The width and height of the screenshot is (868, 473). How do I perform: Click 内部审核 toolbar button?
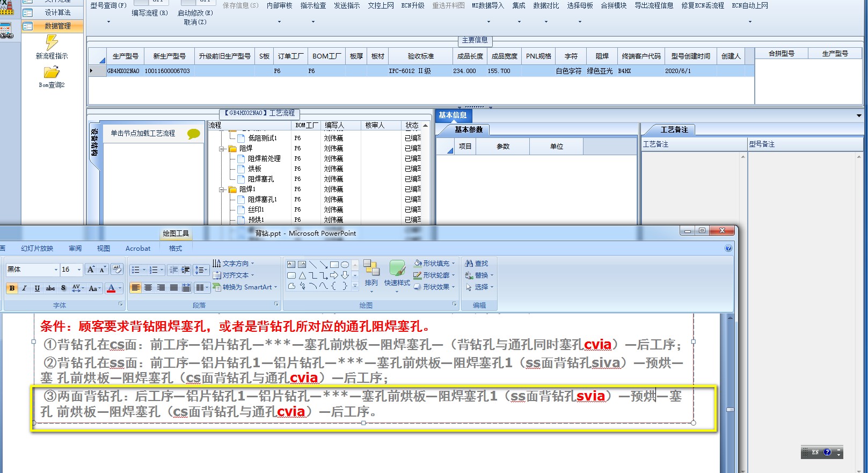point(280,5)
